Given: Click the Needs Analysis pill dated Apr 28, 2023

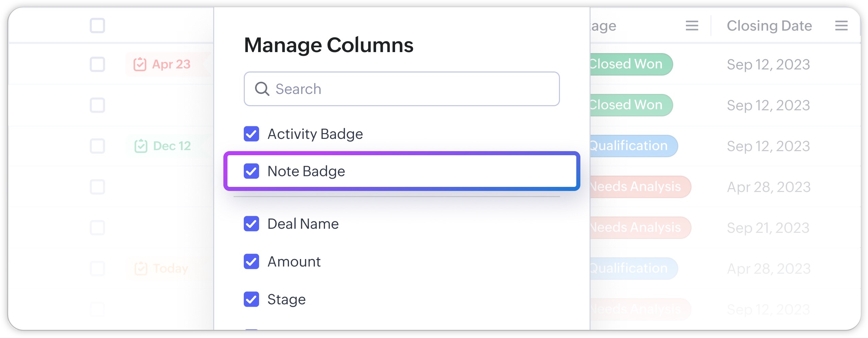Looking at the screenshot, I should (638, 187).
